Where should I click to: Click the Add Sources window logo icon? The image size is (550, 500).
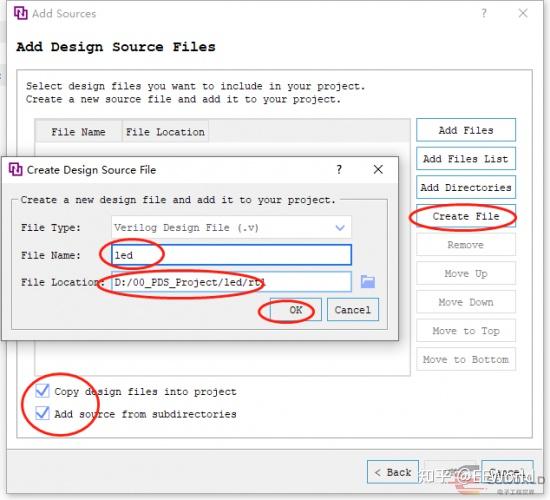21,13
